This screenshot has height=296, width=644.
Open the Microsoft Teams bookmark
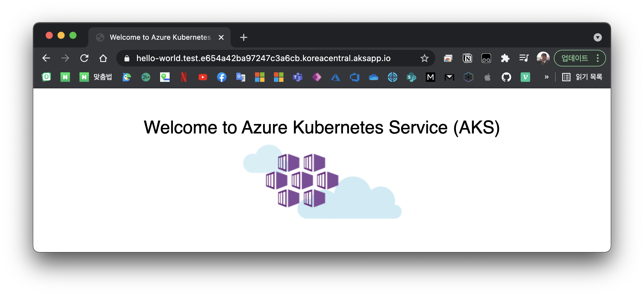click(x=298, y=77)
